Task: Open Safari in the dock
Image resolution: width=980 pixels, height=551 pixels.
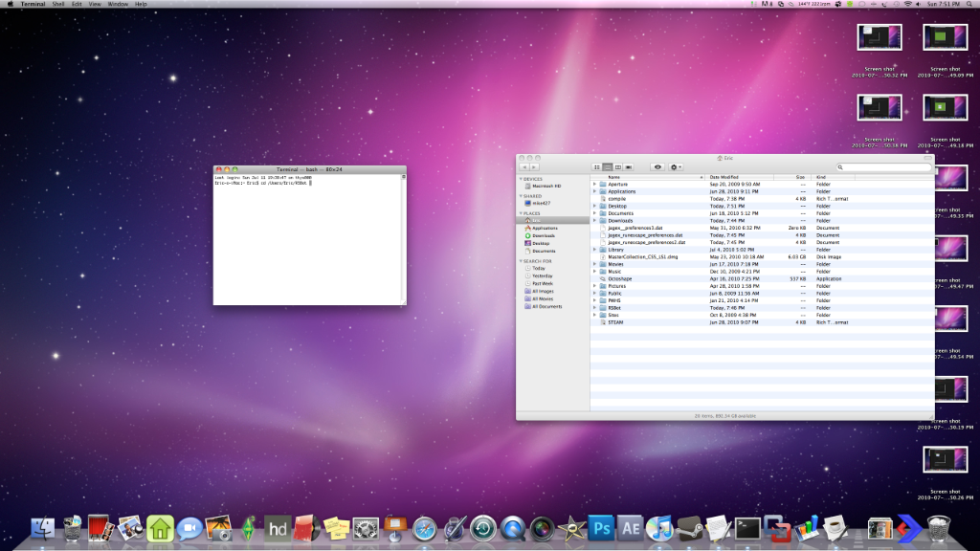Action: click(x=425, y=527)
